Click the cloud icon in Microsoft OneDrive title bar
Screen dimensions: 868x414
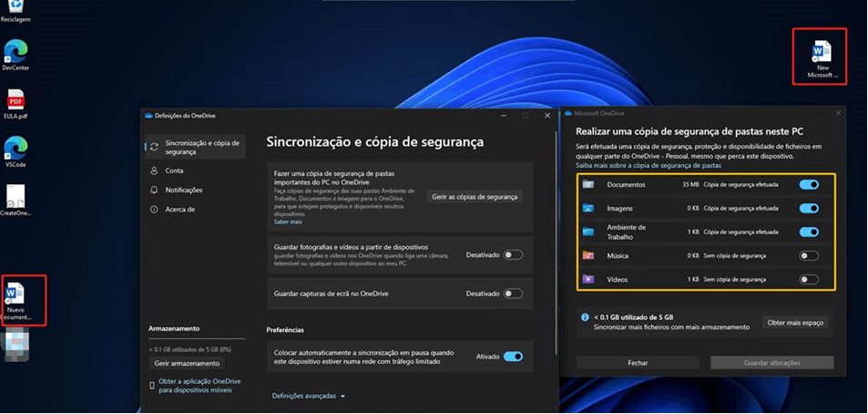(568, 114)
